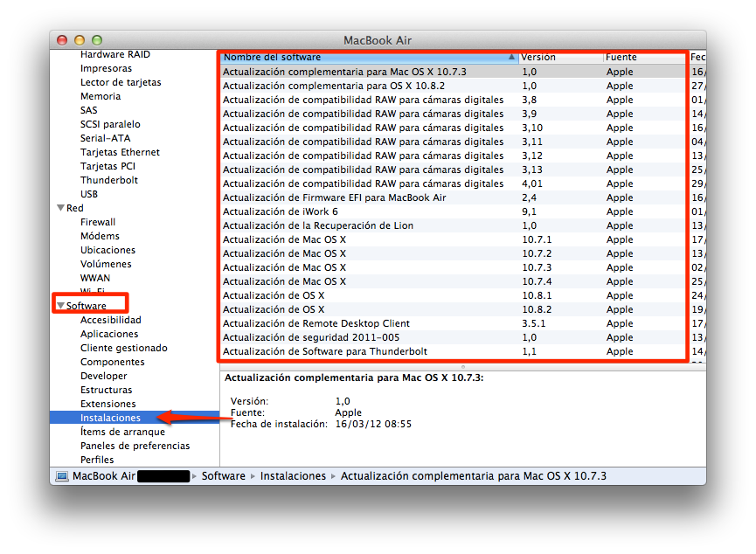Open Thunderbolt hardware section

pyautogui.click(x=109, y=180)
